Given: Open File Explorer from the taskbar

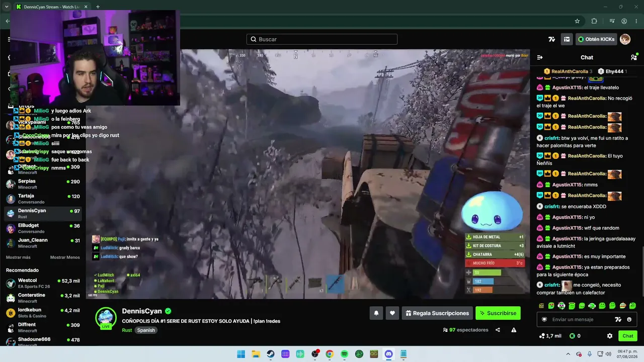Looking at the screenshot, I should 256,354.
